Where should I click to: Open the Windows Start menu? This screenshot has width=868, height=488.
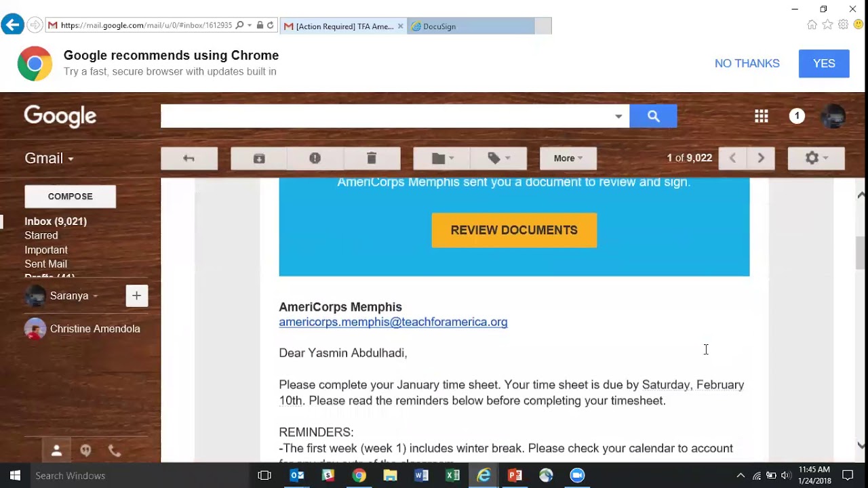coord(15,475)
